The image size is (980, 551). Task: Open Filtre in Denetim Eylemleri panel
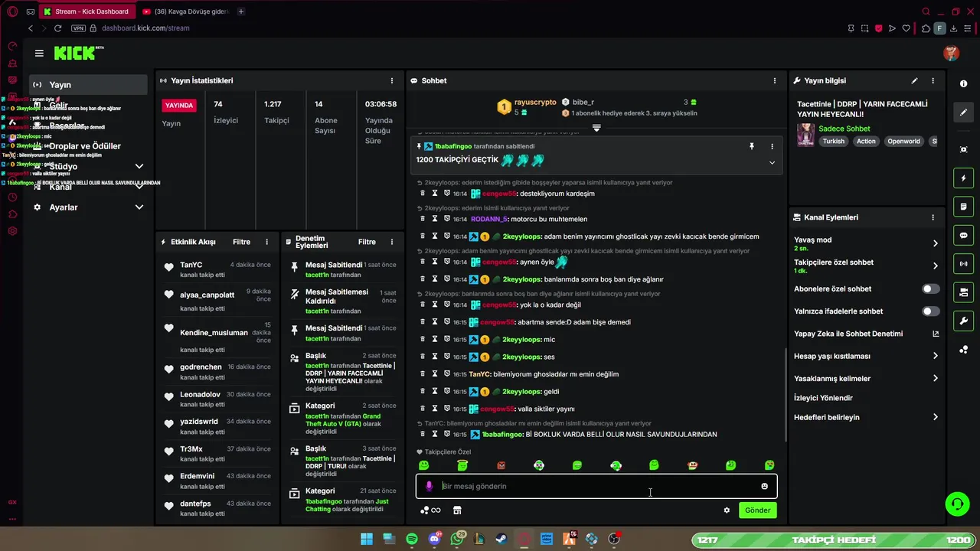click(x=367, y=242)
